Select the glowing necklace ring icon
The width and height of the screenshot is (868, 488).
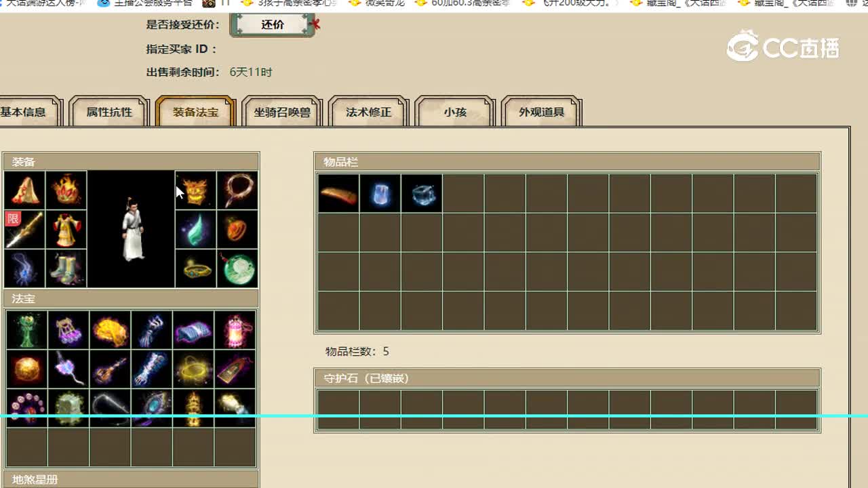pos(237,190)
